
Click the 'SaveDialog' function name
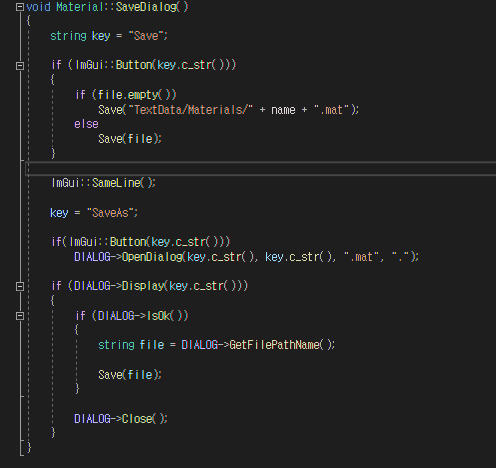click(146, 7)
